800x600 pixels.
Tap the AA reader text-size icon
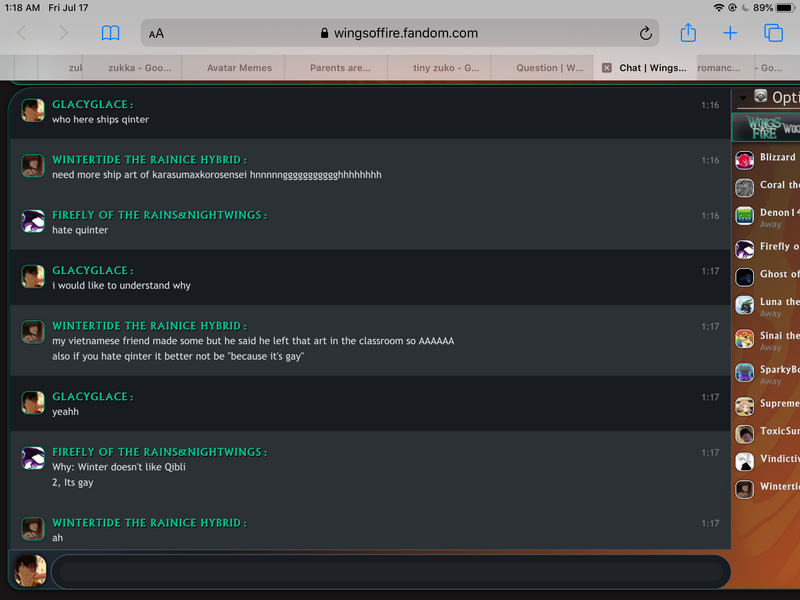tap(156, 33)
